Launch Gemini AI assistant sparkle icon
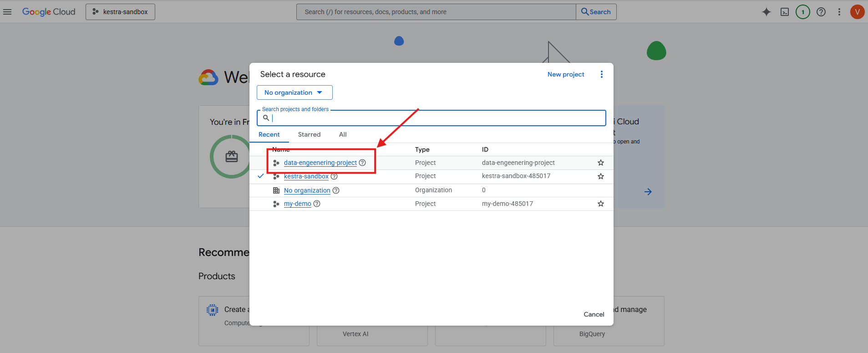 [766, 12]
